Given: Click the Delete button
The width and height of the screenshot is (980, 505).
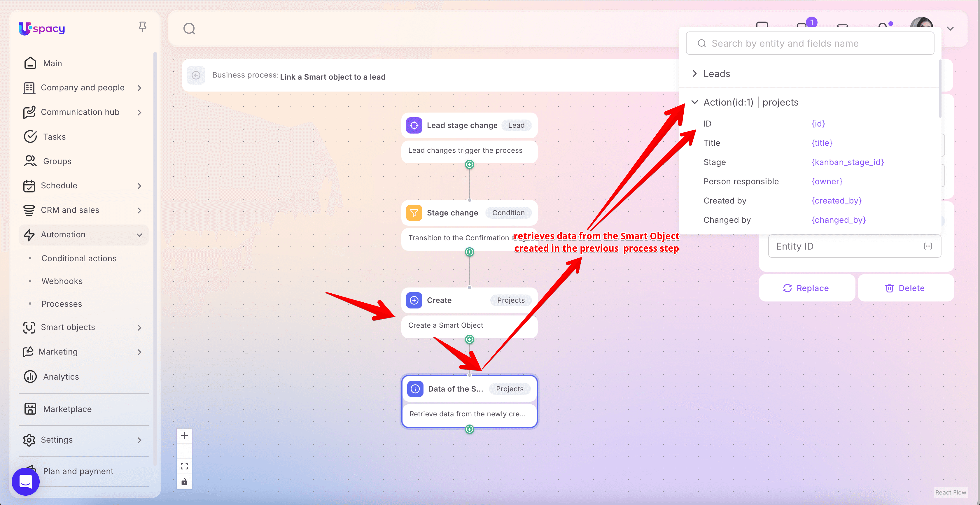Looking at the screenshot, I should (x=905, y=288).
